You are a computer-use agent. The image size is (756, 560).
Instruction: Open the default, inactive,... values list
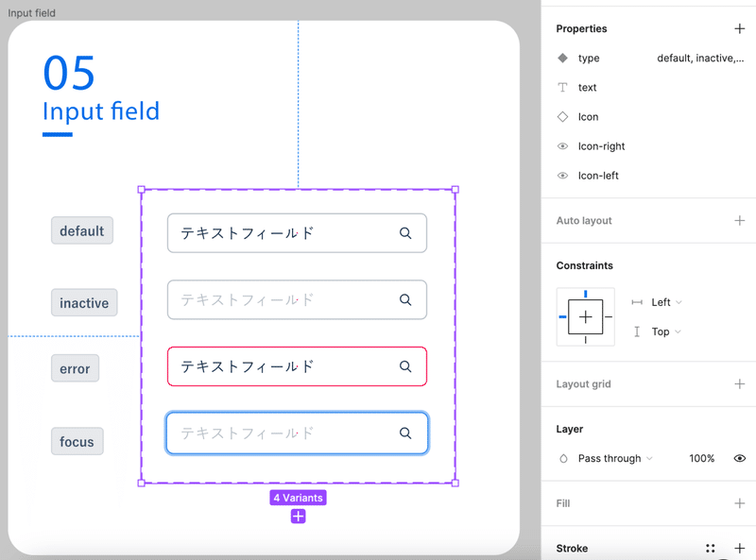coord(700,59)
